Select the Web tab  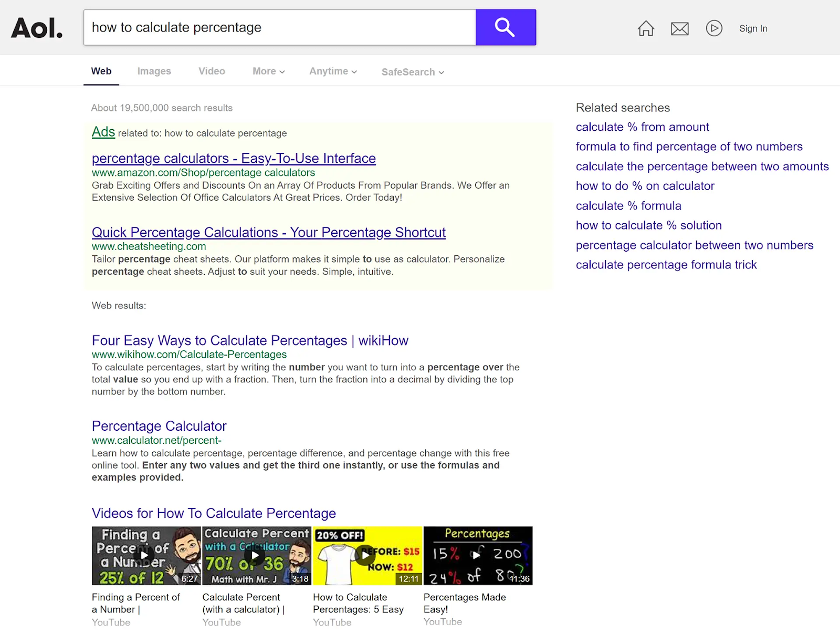point(101,71)
